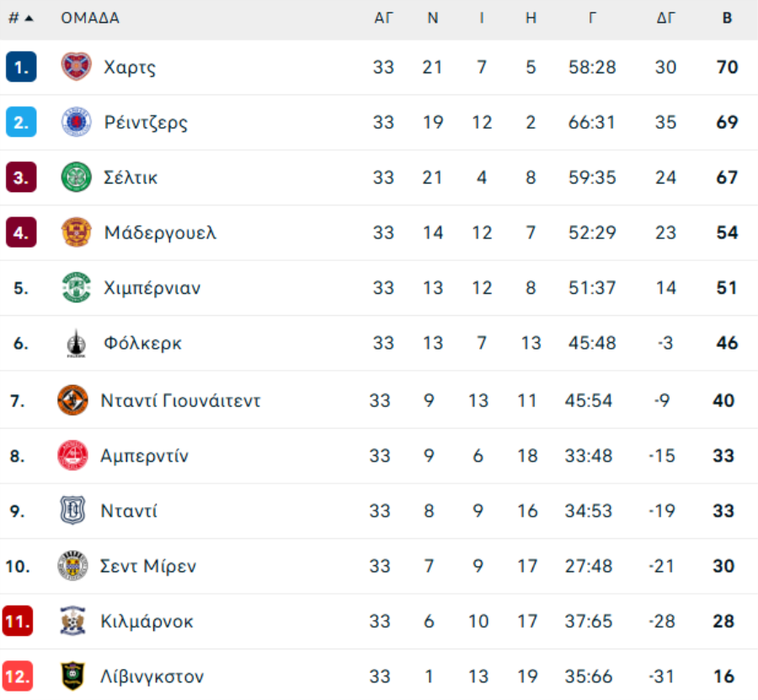Viewport: 758px width, 700px height.
Task: Sort standings by the Β points header
Action: (x=726, y=19)
